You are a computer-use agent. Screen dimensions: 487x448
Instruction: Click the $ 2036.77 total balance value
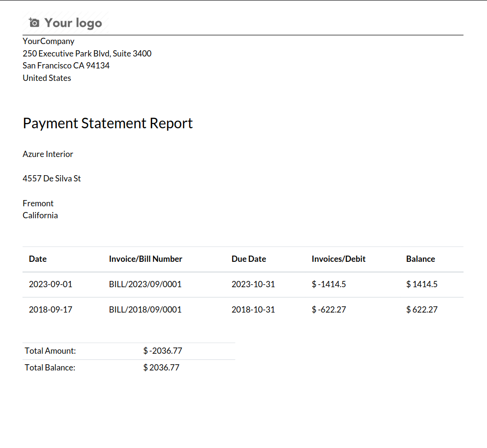[x=161, y=368]
